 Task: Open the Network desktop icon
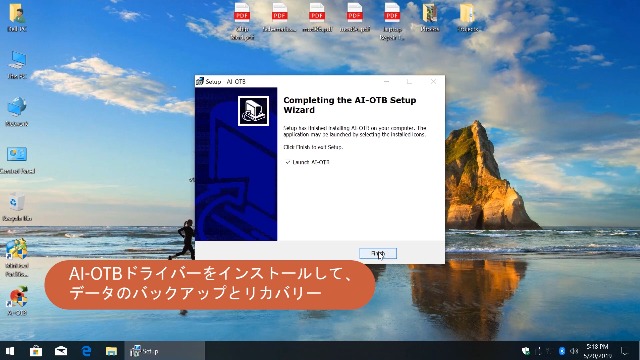tap(17, 112)
